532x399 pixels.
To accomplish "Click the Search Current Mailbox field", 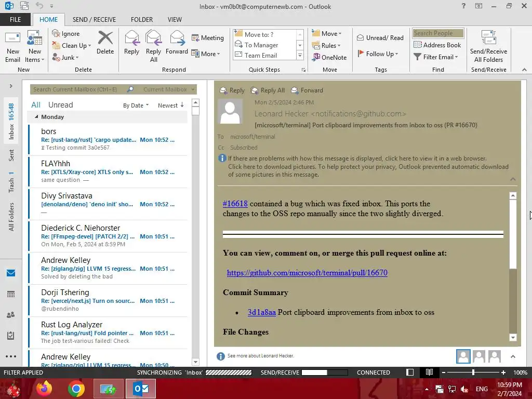I will [79, 89].
